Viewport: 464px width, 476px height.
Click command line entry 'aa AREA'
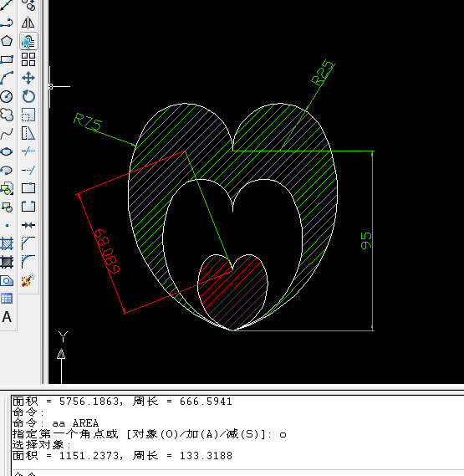76,423
